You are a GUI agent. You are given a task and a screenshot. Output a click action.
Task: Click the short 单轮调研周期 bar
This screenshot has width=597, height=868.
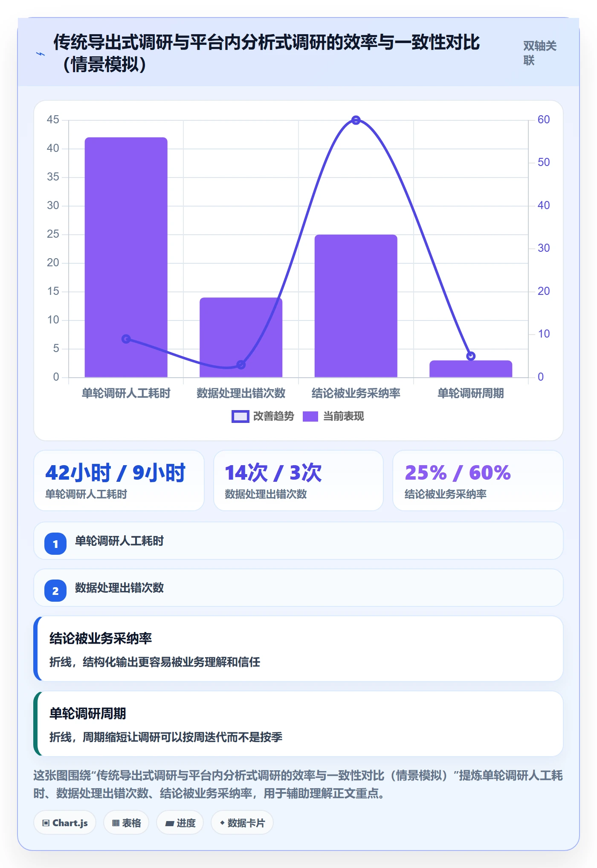[471, 369]
